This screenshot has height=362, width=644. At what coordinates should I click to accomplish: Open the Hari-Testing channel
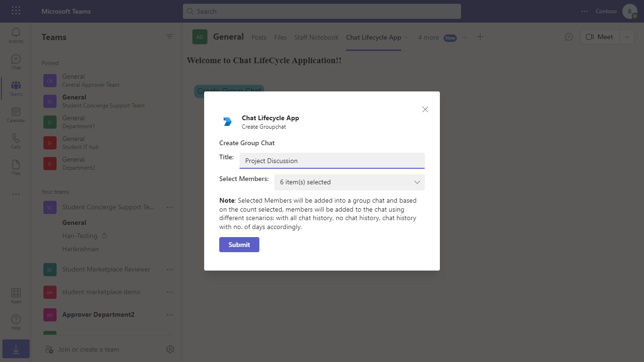click(x=80, y=236)
